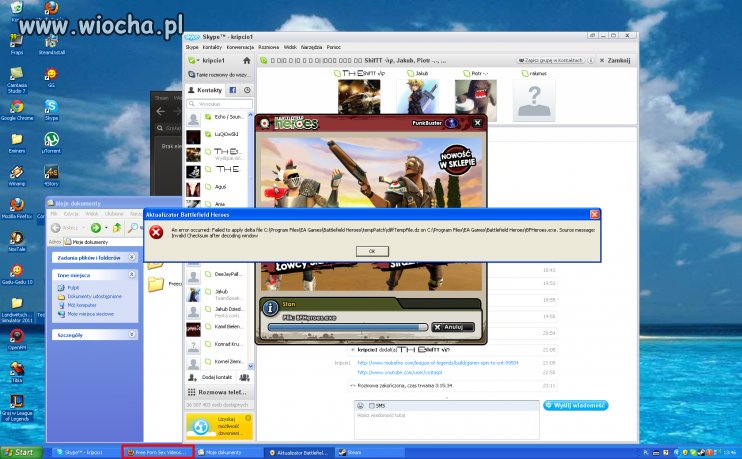
Task: Open Skype status dropdown next to kripcie1
Action: [193, 61]
